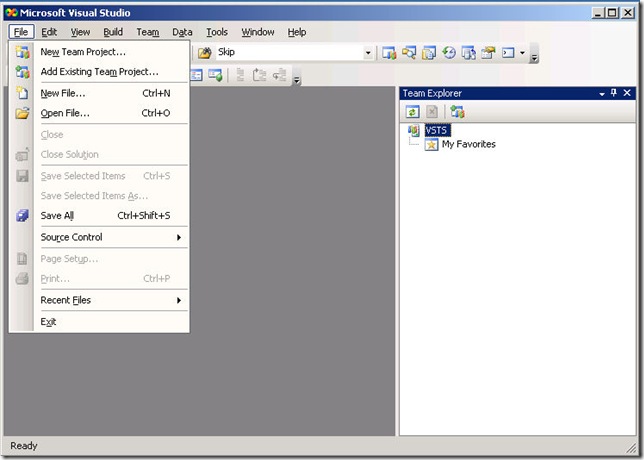
Task: Click Save All in the File menu
Action: tap(111, 216)
